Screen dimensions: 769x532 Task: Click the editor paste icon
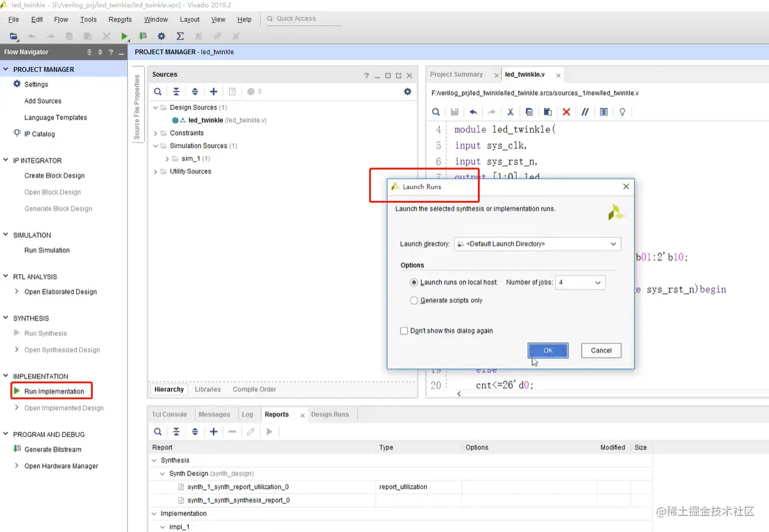coord(547,112)
